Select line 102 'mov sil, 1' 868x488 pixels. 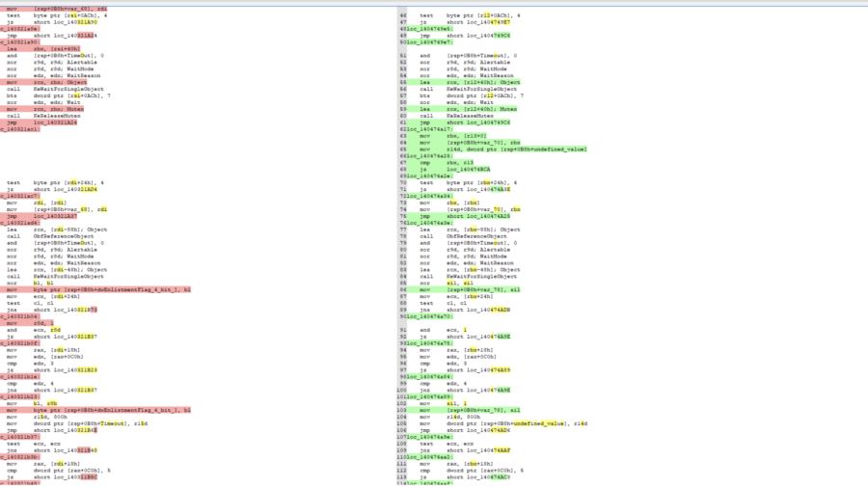coord(443,403)
